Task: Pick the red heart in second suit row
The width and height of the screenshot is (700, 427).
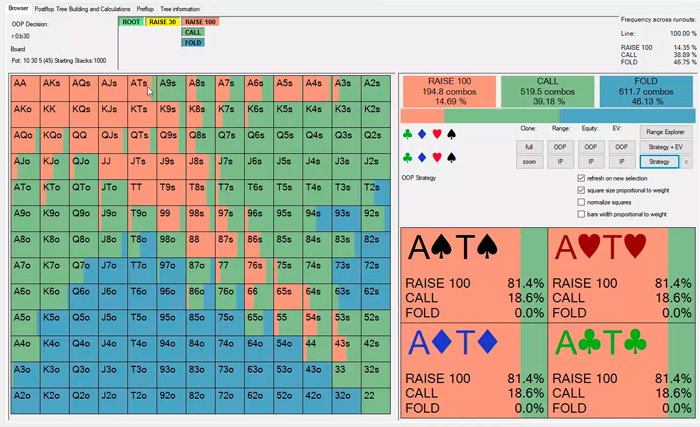Action: point(436,157)
